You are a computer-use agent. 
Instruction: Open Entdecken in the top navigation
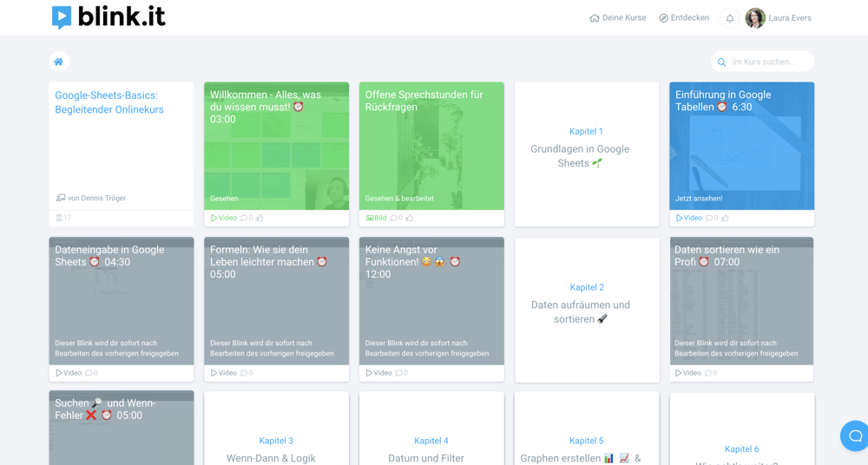684,17
